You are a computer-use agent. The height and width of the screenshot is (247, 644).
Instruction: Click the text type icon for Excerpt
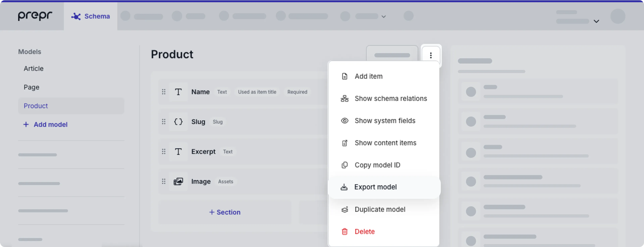click(x=178, y=152)
